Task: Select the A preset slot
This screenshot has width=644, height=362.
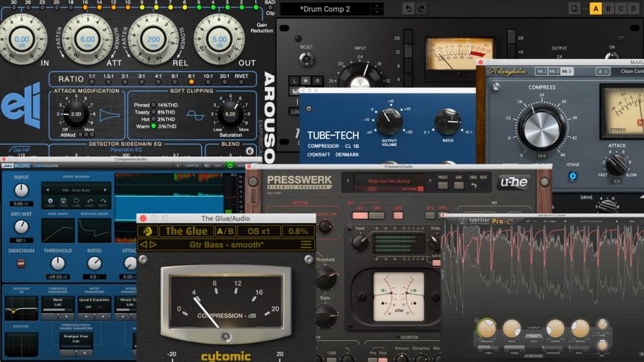Action: (596, 9)
